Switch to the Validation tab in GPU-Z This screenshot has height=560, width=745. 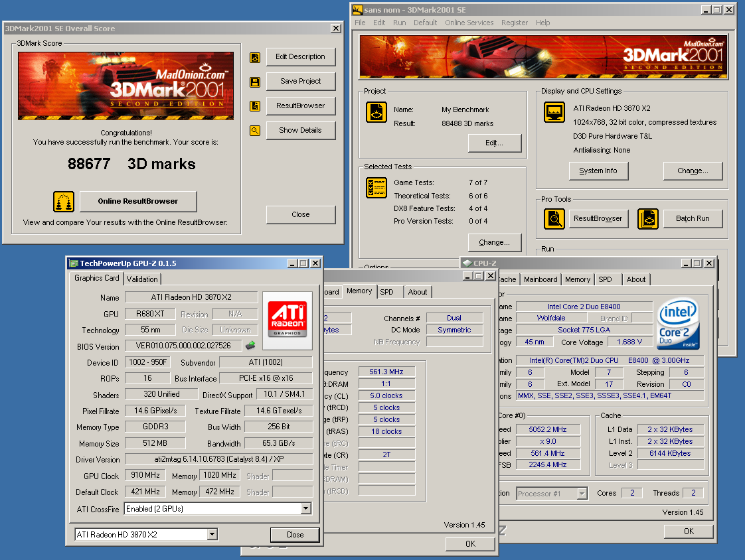[x=142, y=279]
